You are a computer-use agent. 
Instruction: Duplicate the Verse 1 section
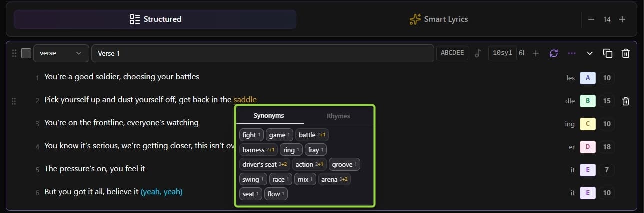(608, 53)
